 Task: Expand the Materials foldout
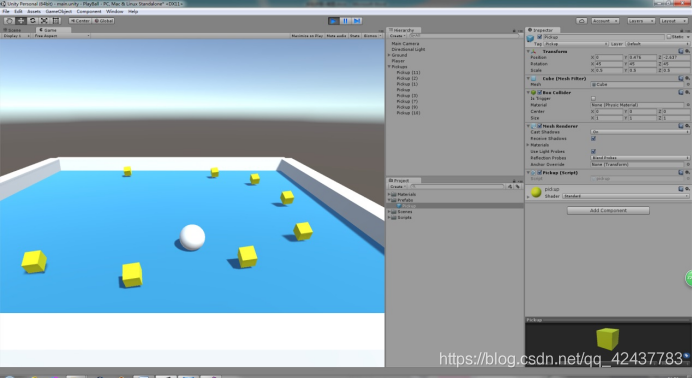tap(528, 145)
